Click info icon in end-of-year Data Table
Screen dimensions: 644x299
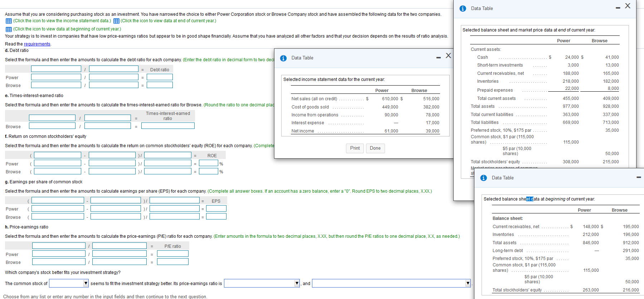click(463, 9)
